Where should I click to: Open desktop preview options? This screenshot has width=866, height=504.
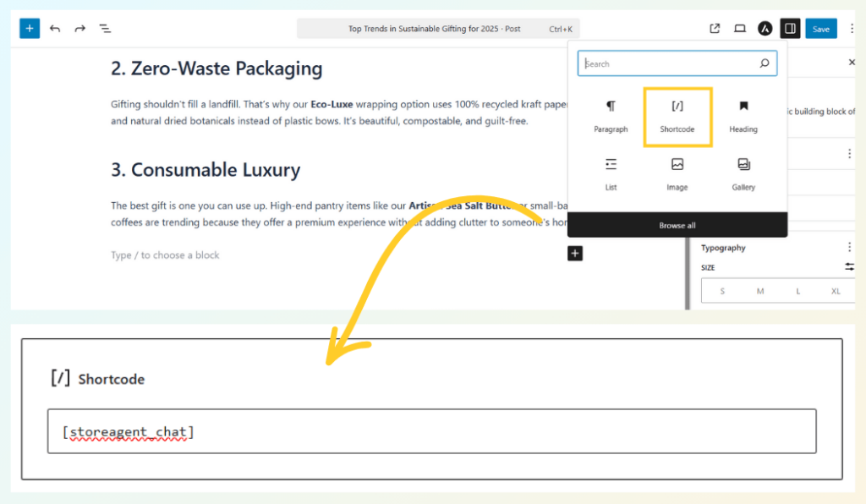click(739, 28)
